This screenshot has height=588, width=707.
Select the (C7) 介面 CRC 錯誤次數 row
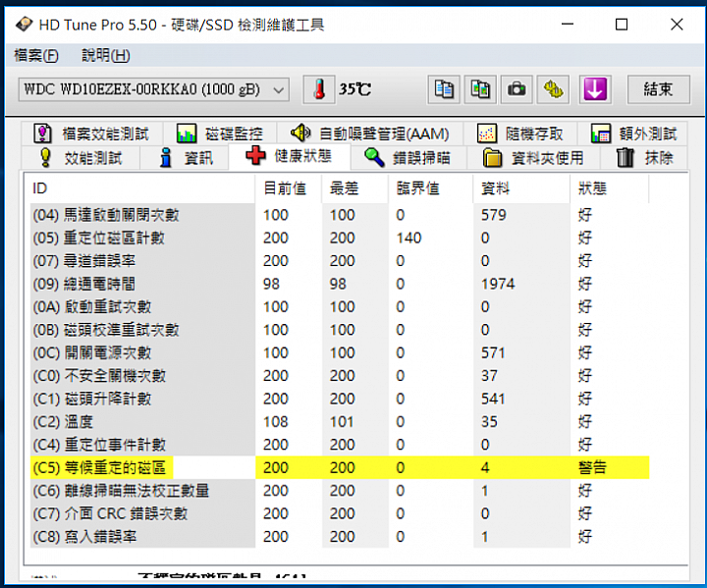point(340,513)
